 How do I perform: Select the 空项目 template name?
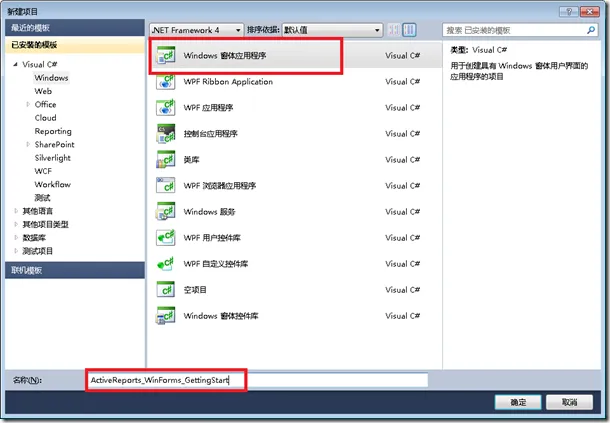(x=195, y=290)
